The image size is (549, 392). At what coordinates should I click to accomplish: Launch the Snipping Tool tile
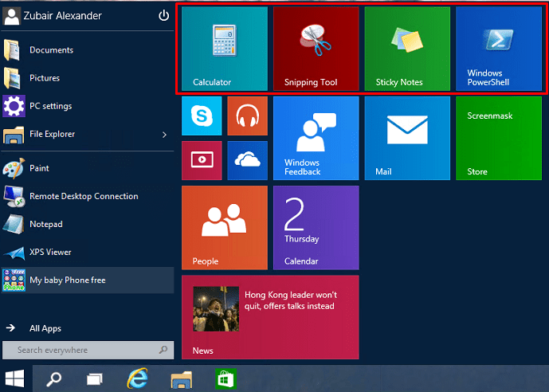pyautogui.click(x=316, y=49)
